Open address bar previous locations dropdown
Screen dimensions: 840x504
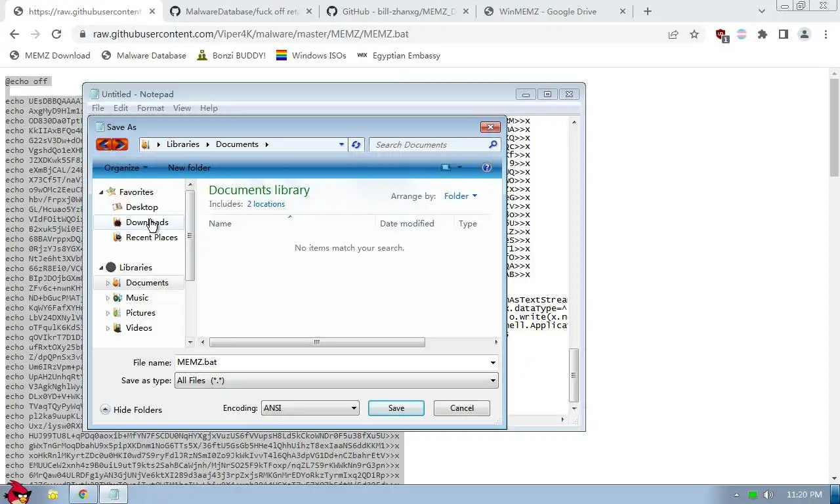pyautogui.click(x=341, y=144)
